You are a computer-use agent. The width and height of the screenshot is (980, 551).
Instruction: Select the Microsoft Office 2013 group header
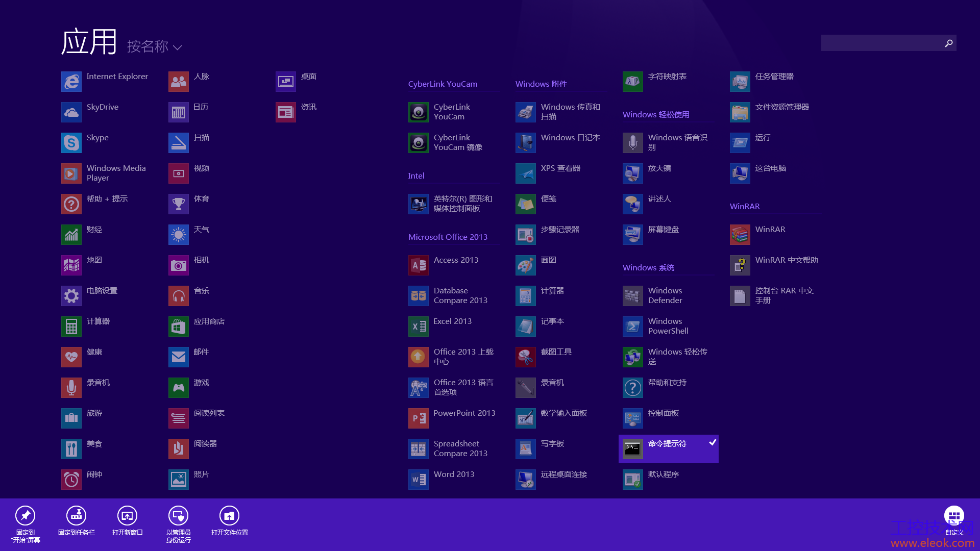(448, 237)
